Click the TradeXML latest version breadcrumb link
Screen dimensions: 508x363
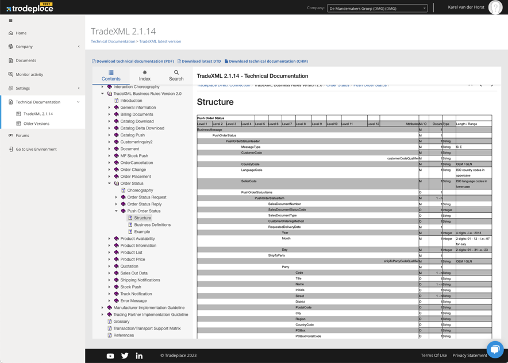[160, 41]
